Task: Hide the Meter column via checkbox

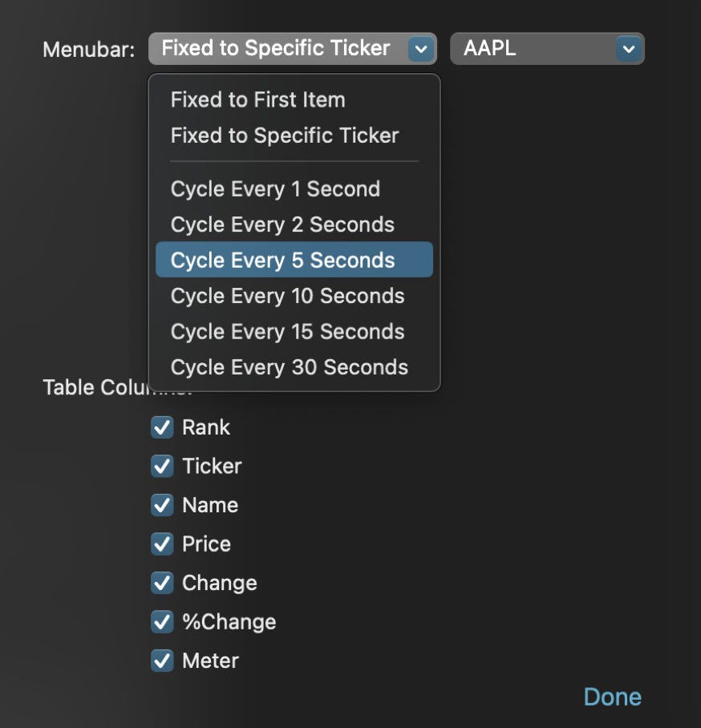Action: pos(162,661)
